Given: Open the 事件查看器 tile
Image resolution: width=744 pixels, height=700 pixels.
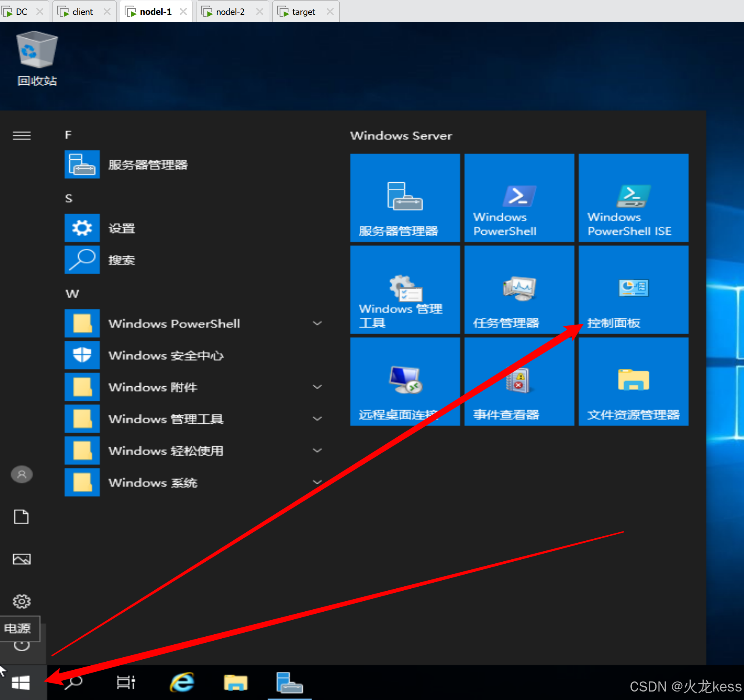Looking at the screenshot, I should point(519,381).
